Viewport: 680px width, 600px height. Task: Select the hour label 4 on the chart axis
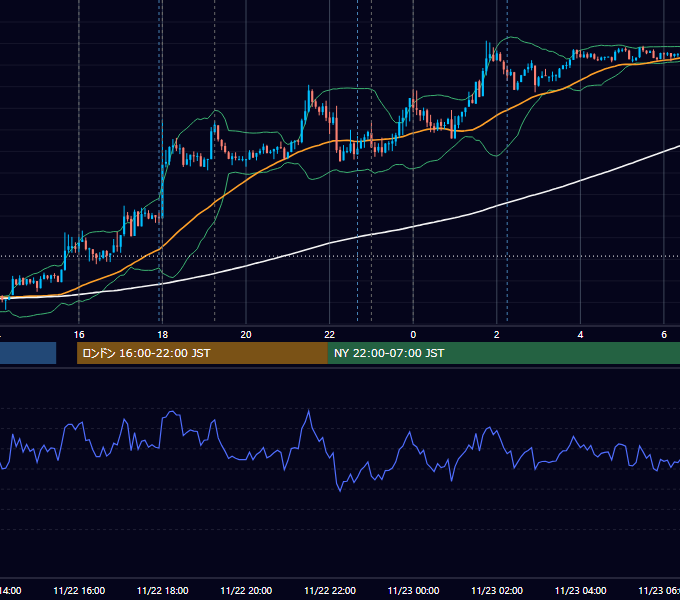pyautogui.click(x=580, y=335)
